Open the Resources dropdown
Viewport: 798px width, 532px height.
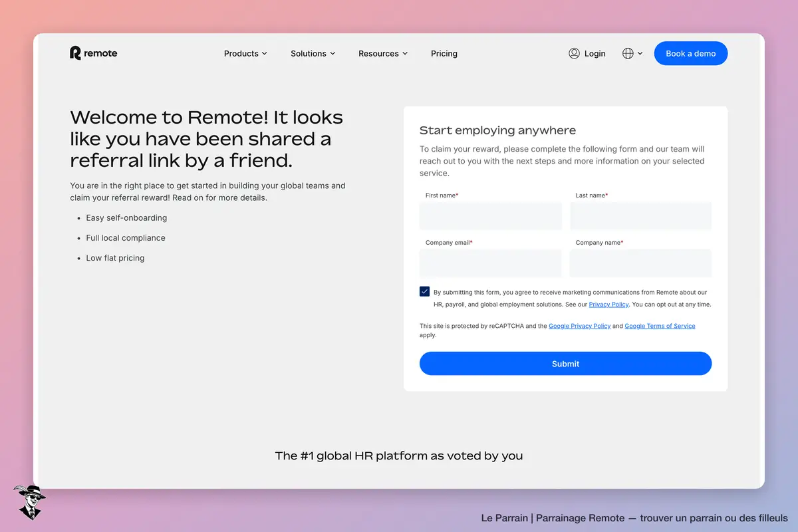click(x=383, y=53)
